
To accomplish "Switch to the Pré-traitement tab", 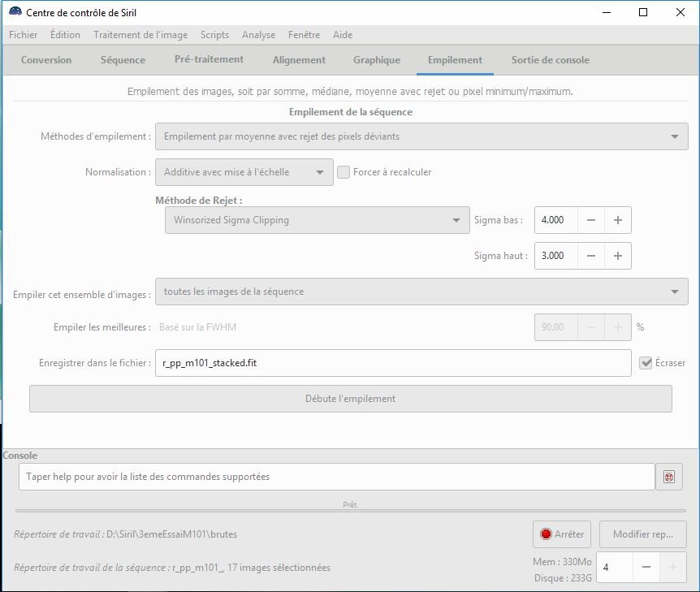I will click(209, 60).
